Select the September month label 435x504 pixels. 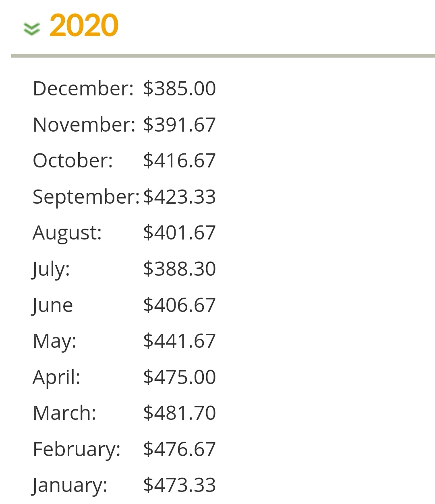86,197
